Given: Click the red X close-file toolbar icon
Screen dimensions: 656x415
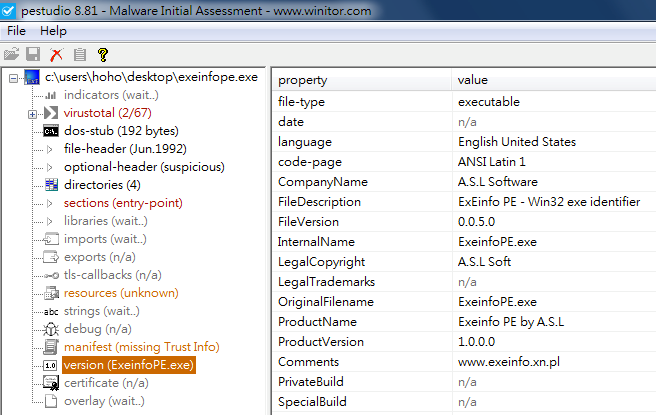Looking at the screenshot, I should [x=56, y=54].
